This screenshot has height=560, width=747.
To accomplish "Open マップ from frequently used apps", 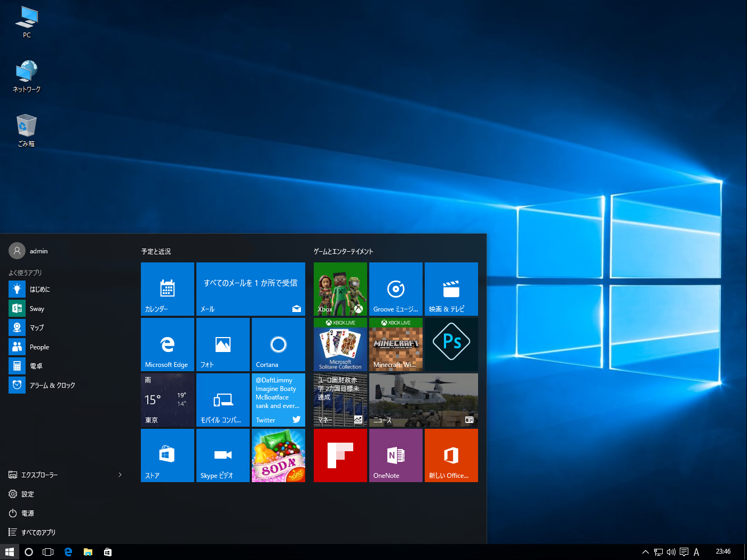I will pos(36,327).
